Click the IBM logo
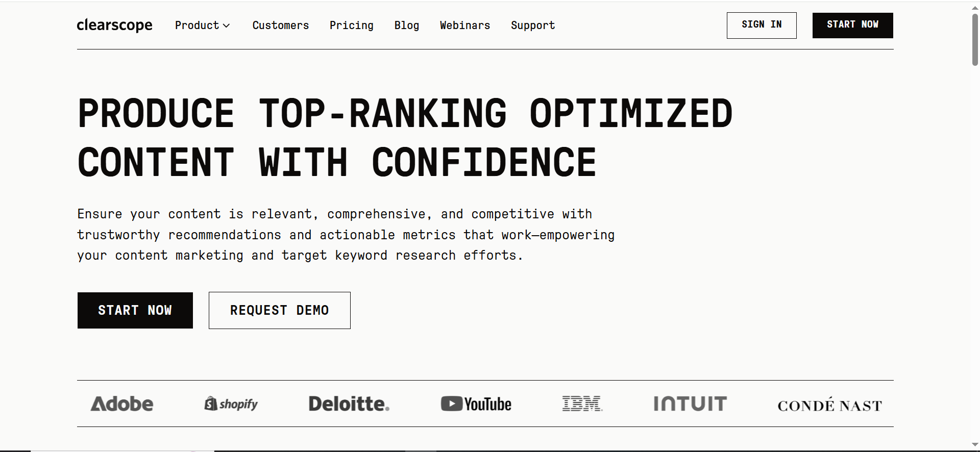Viewport: 980px width, 452px height. 582,404
